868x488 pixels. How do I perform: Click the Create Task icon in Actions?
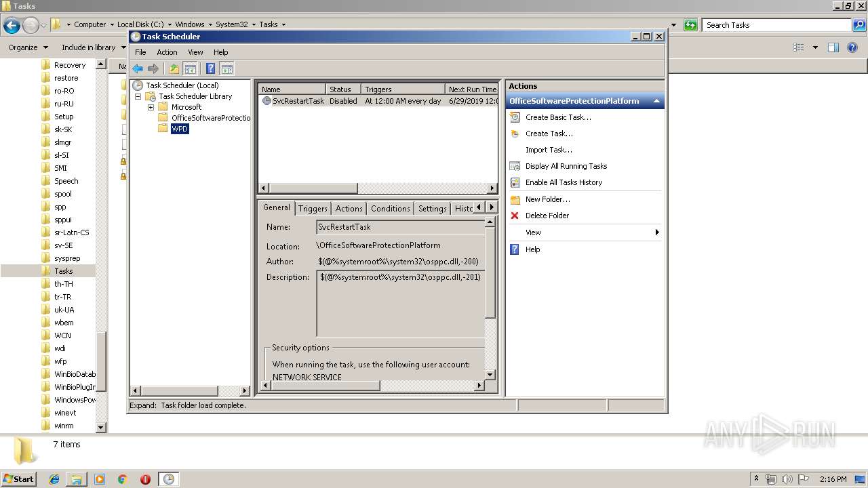[x=515, y=134]
